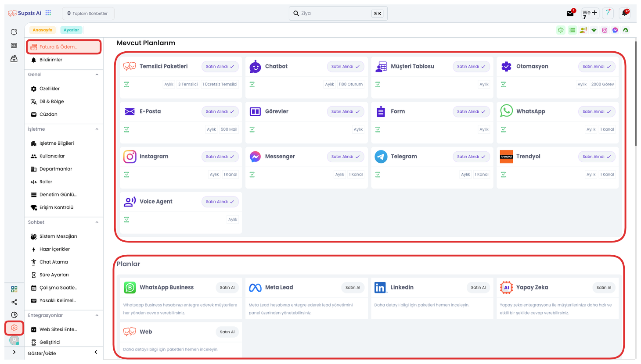Open the notifications bell in top bar
641x364 pixels.
(624, 13)
